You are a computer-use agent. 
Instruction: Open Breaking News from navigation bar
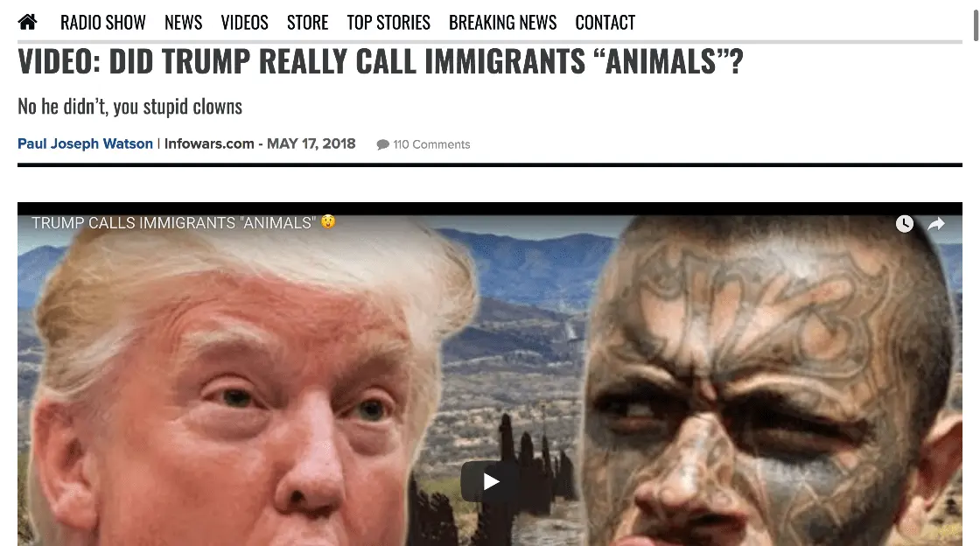(x=502, y=23)
